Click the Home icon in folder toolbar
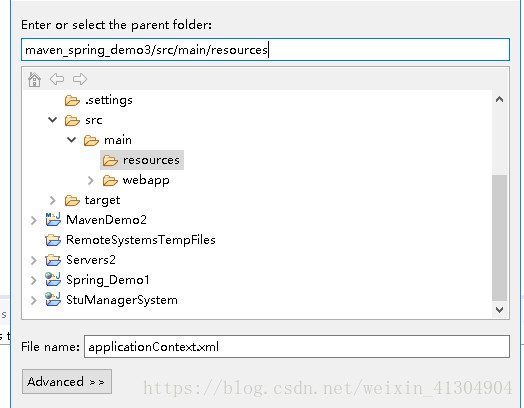This screenshot has width=524, height=408. click(x=34, y=80)
